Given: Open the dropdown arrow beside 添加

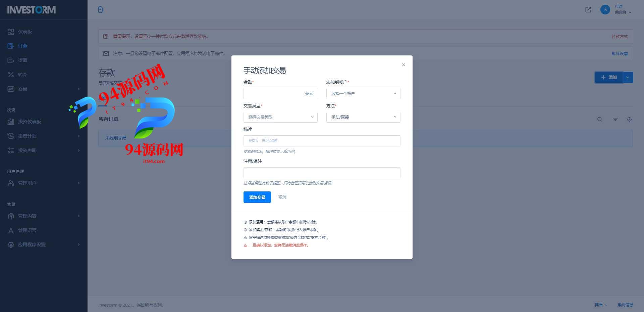Looking at the screenshot, I should tap(628, 77).
